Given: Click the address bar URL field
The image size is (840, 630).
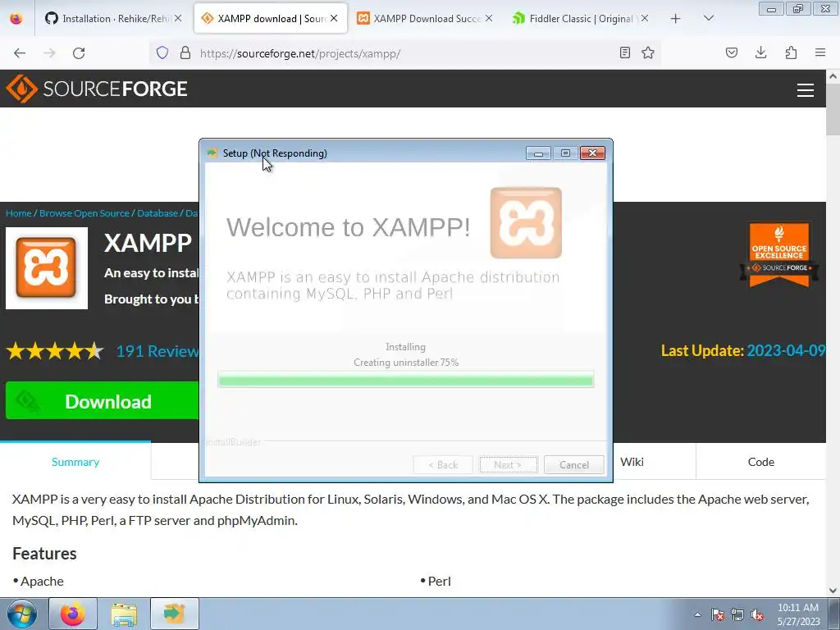Looking at the screenshot, I should pos(404,53).
